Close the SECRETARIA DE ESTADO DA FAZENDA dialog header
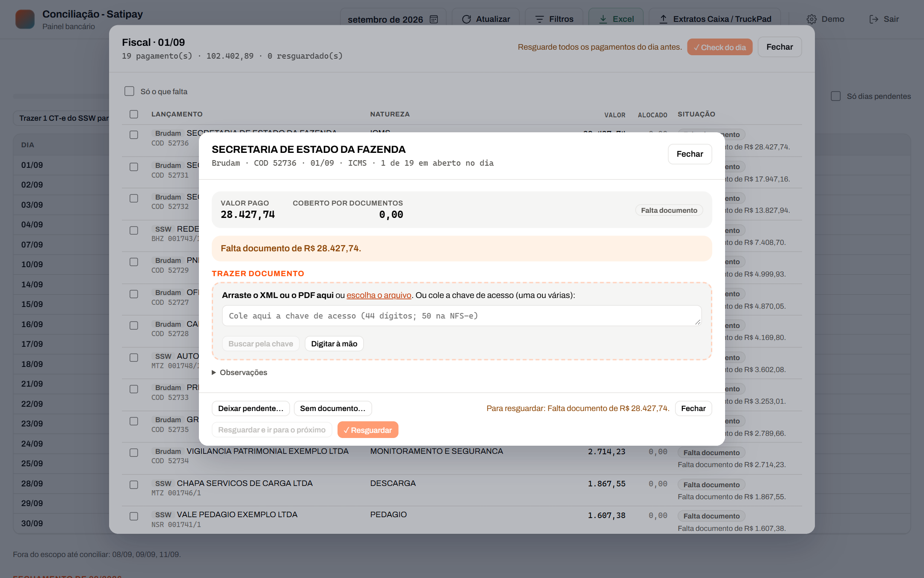 pyautogui.click(x=690, y=154)
